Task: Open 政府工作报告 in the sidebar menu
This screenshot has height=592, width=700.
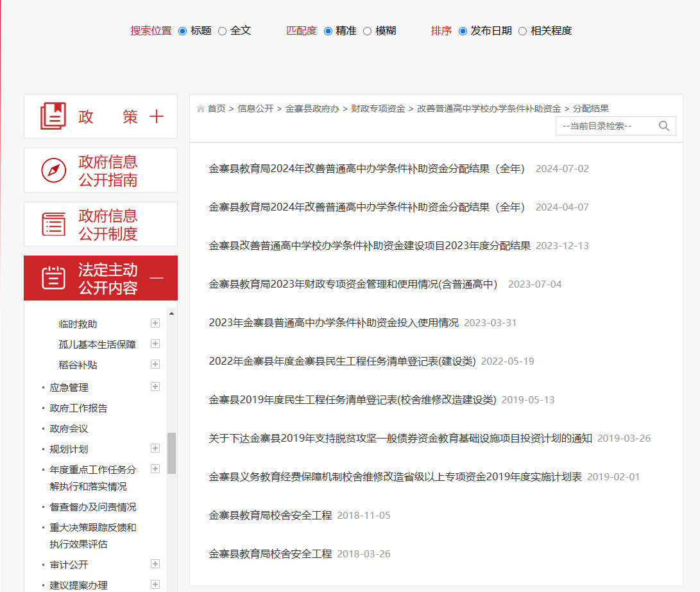Action: pos(78,408)
